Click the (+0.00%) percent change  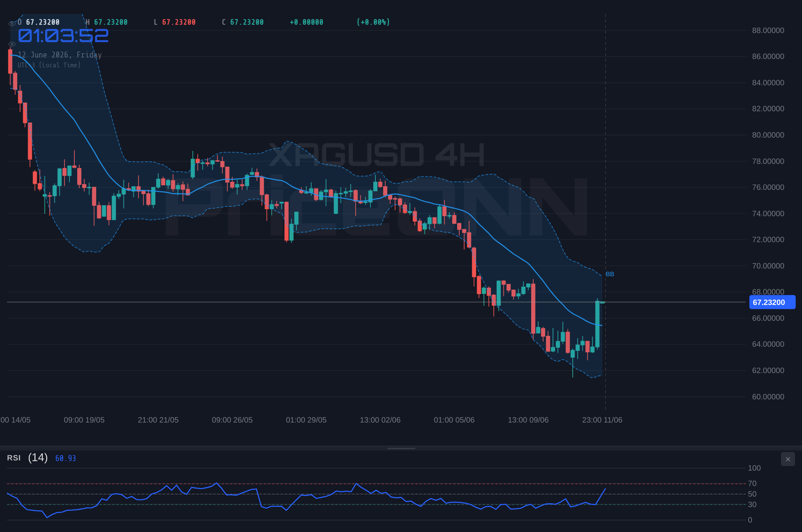point(373,22)
